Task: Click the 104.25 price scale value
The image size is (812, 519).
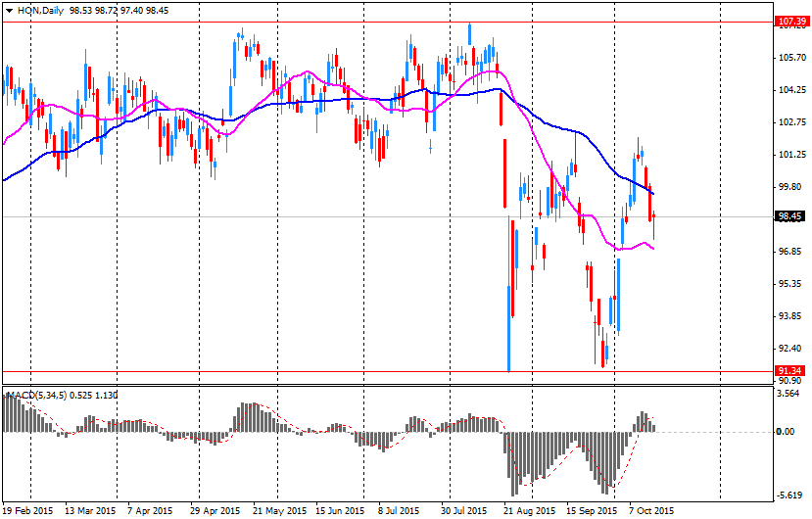Action: [792, 90]
